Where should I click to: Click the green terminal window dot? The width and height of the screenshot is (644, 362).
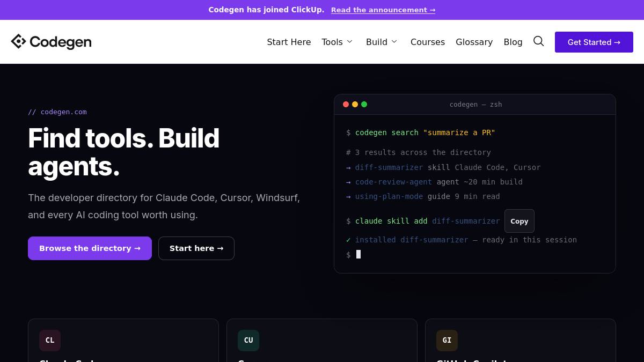click(364, 104)
